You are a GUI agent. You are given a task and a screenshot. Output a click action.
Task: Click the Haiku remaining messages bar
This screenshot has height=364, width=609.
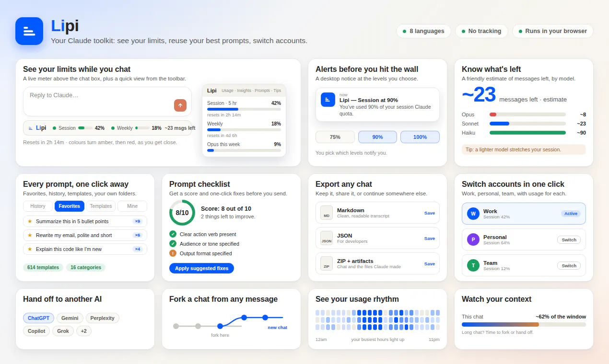527,133
